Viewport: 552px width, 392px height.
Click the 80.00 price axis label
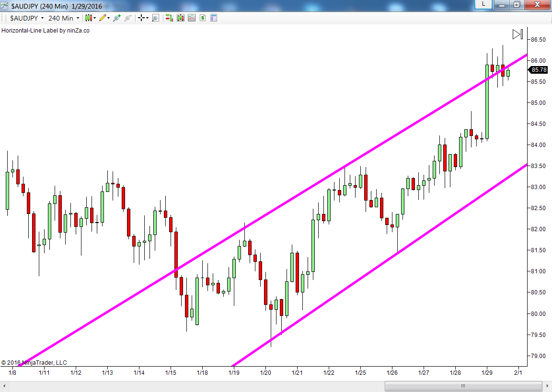click(x=538, y=314)
